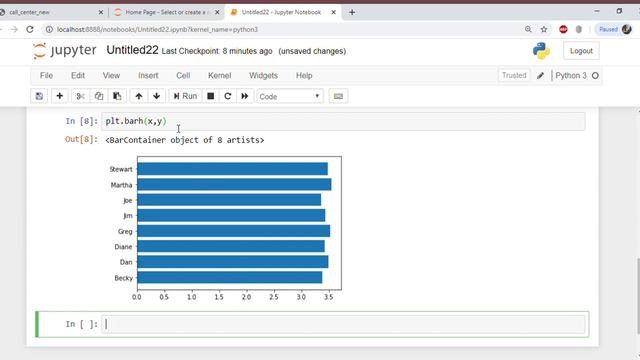This screenshot has width=640, height=360.
Task: Open the cell type dropdown showing Code
Action: [290, 97]
